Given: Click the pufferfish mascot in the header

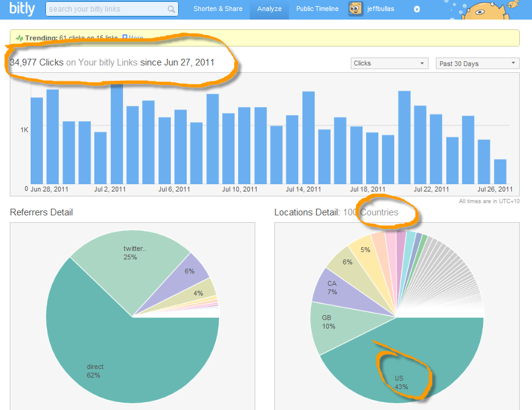Looking at the screenshot, I should [x=484, y=10].
